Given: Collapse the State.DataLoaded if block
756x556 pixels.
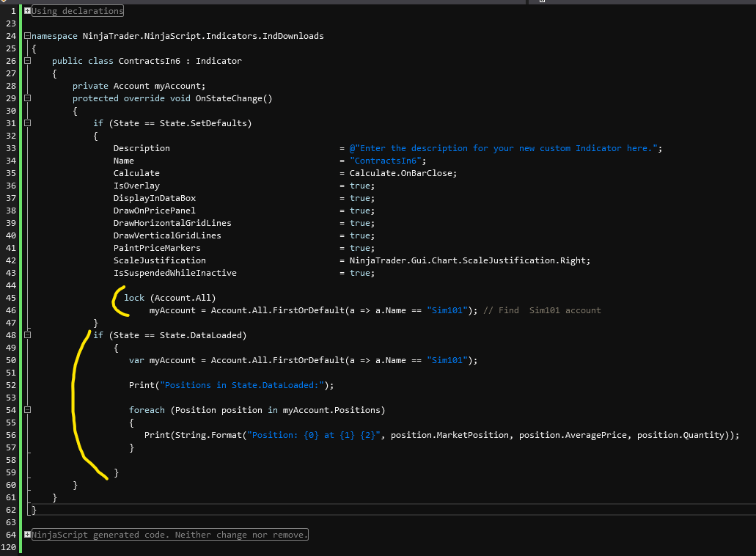Looking at the screenshot, I should pos(27,335).
